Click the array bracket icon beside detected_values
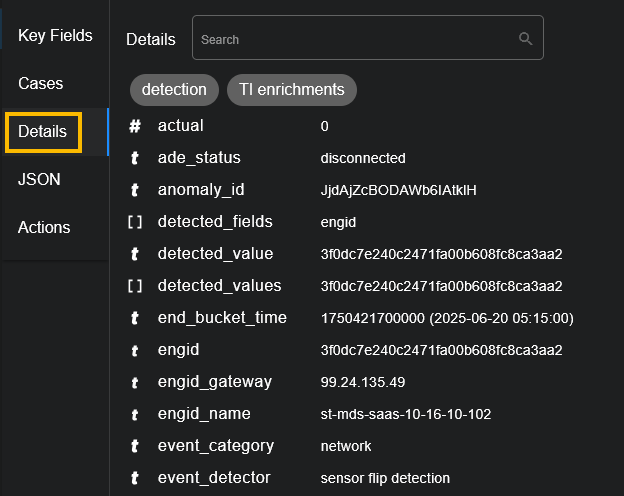 tap(135, 286)
